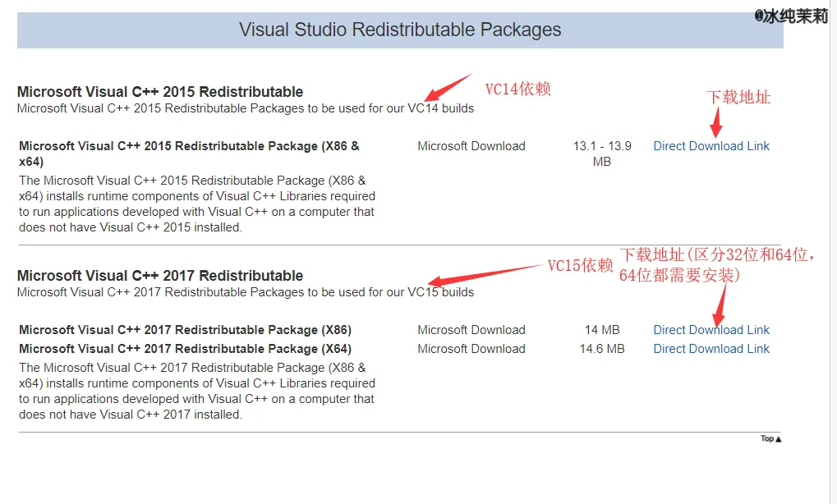
Task: Select the Microsoft Visual C++ 2017 Redistributable heading
Action: [x=160, y=276]
